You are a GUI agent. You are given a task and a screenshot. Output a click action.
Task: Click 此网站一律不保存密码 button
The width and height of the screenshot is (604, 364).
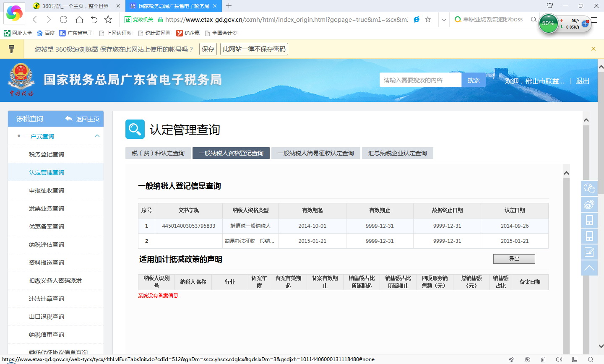click(254, 49)
